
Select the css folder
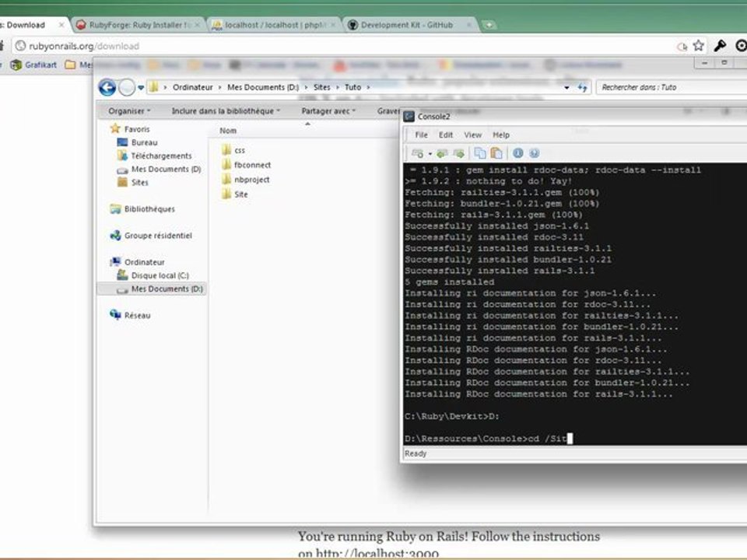pos(233,150)
